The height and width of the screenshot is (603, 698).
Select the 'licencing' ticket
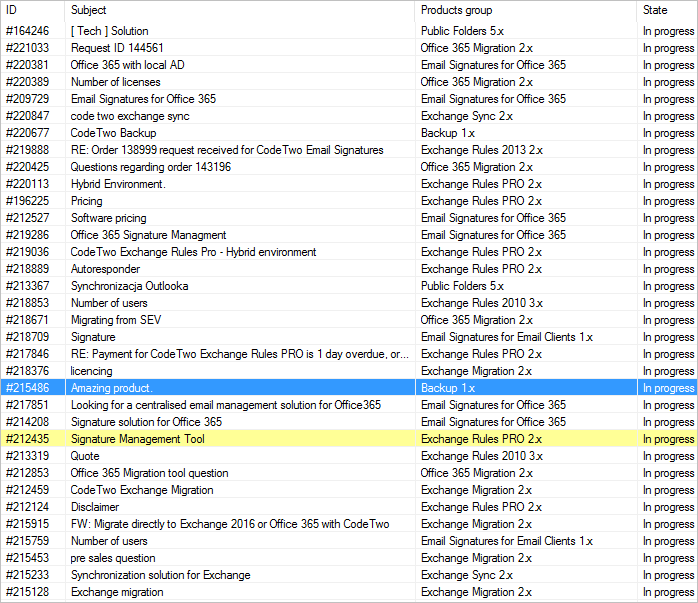click(92, 371)
